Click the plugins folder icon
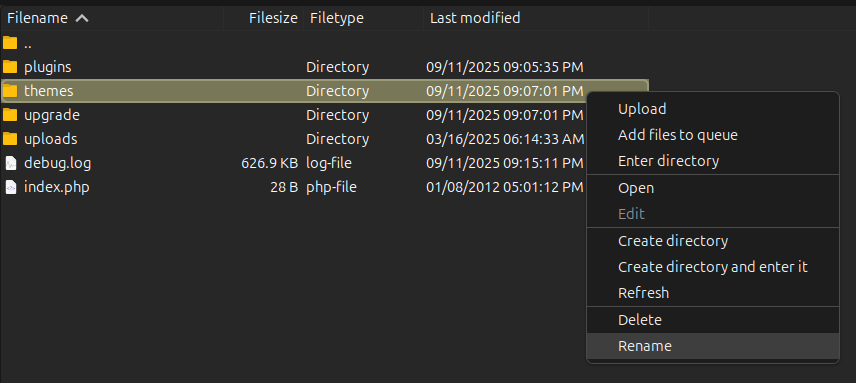This screenshot has height=383, width=856. coord(10,67)
